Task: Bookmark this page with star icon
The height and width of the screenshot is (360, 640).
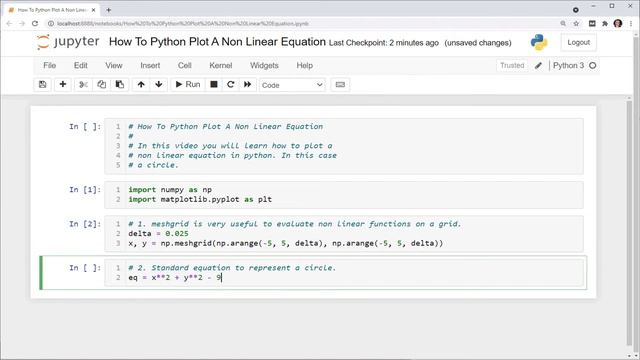Action: click(576, 24)
